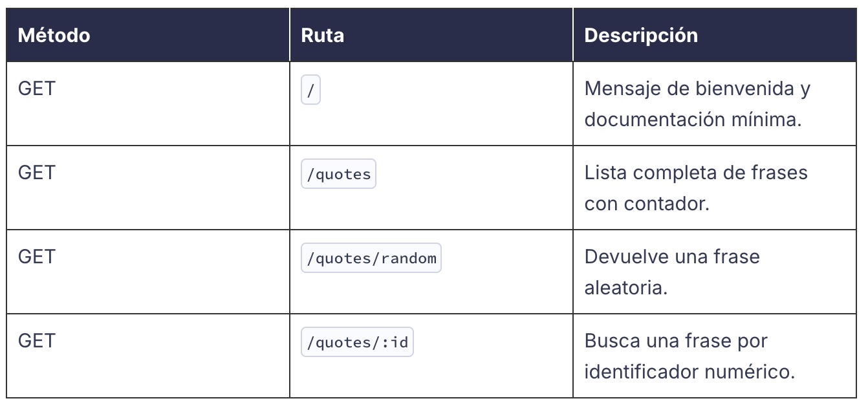Click the Método column header
The width and height of the screenshot is (868, 414).
54,36
